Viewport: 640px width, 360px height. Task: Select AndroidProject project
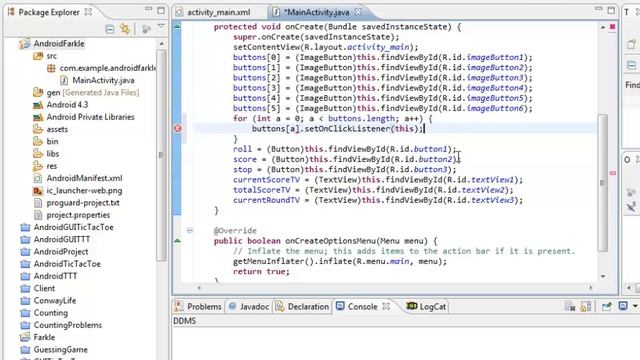point(61,252)
